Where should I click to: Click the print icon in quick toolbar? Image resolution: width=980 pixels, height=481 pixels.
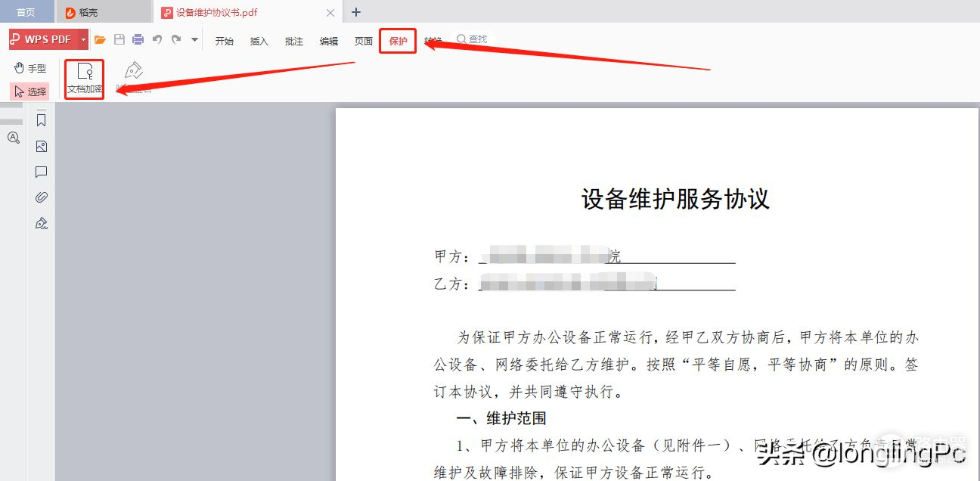[138, 40]
